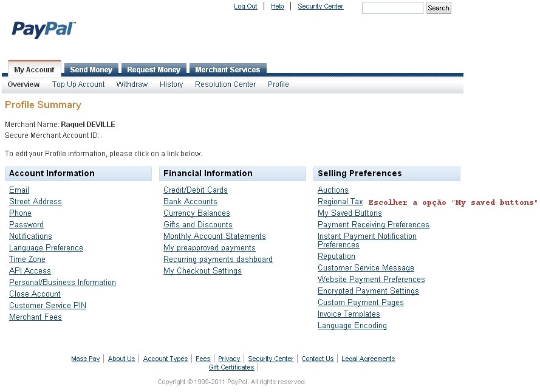Click the Bank Accounts link
The image size is (540, 392).
click(190, 202)
